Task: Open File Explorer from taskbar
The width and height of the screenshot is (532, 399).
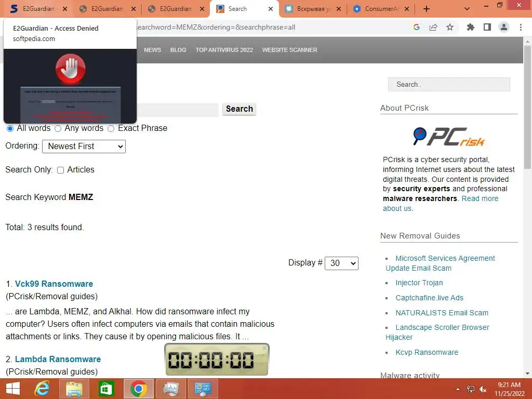Action: 74,389
